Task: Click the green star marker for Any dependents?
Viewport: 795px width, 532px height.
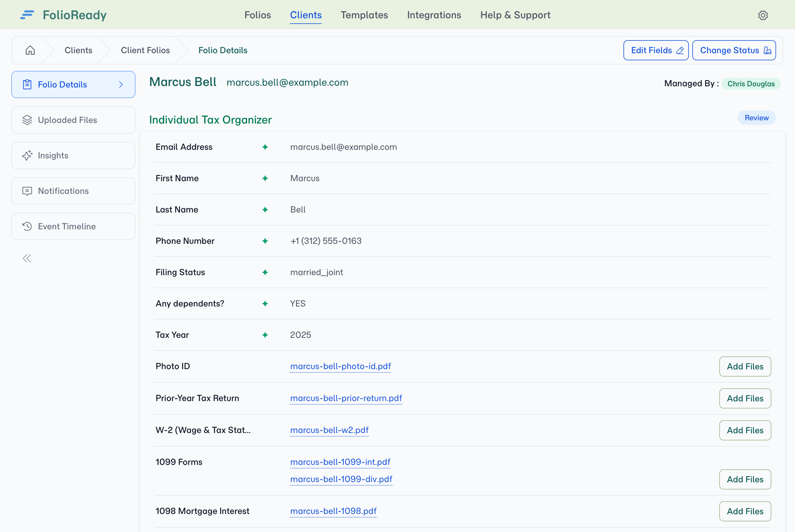Action: point(265,304)
